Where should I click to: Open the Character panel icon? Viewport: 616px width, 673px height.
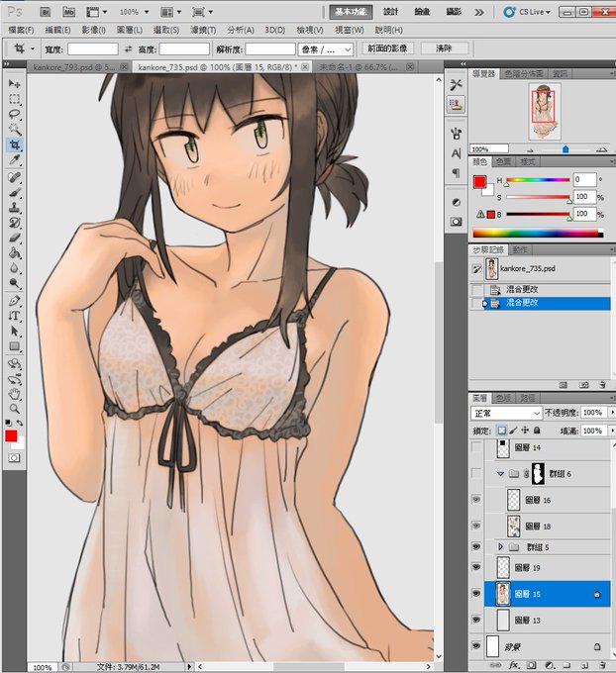click(456, 153)
